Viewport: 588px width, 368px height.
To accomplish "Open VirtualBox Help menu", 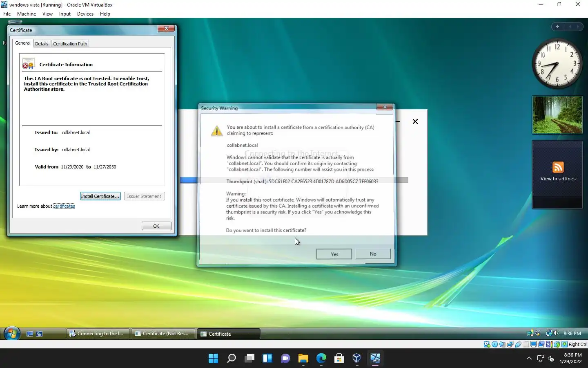I will coord(105,14).
